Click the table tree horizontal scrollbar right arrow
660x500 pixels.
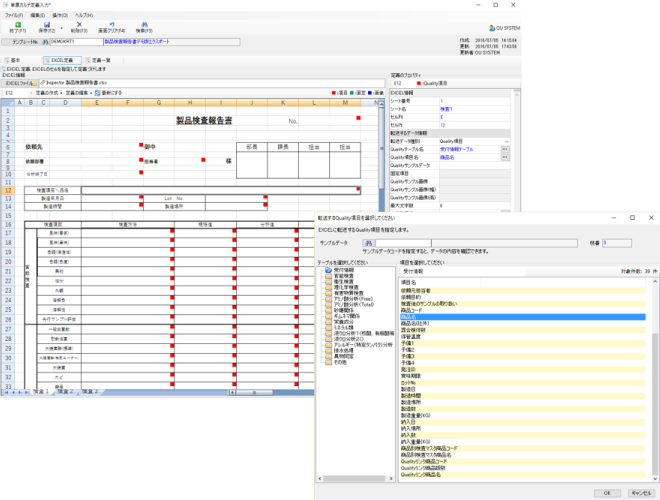[391, 479]
